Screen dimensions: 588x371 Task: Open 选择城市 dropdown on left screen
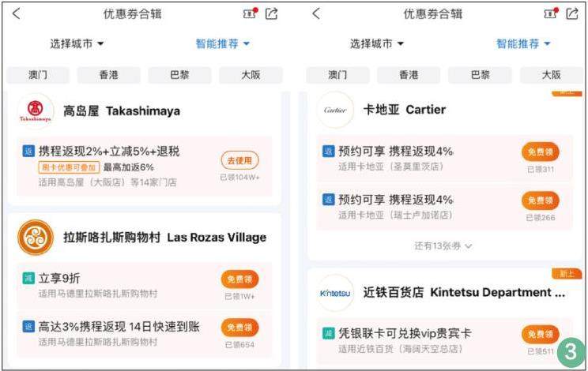point(77,43)
